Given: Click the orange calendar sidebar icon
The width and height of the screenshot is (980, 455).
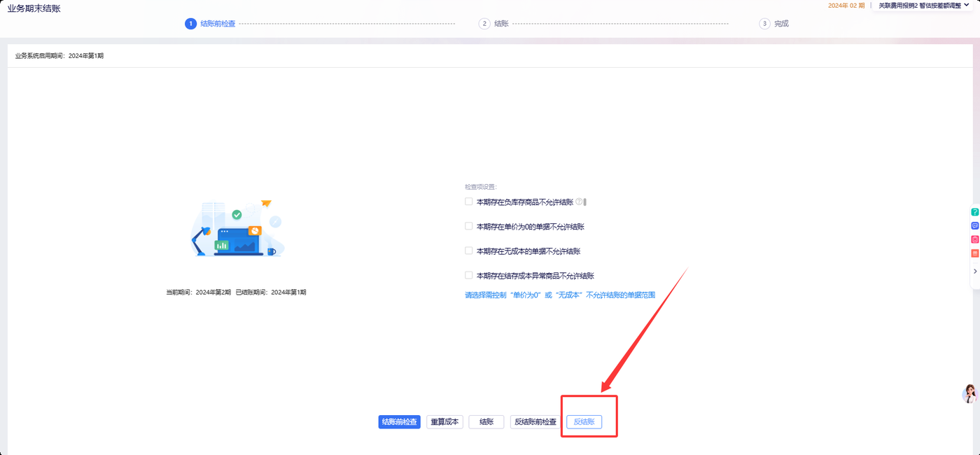Looking at the screenshot, I should [x=975, y=253].
